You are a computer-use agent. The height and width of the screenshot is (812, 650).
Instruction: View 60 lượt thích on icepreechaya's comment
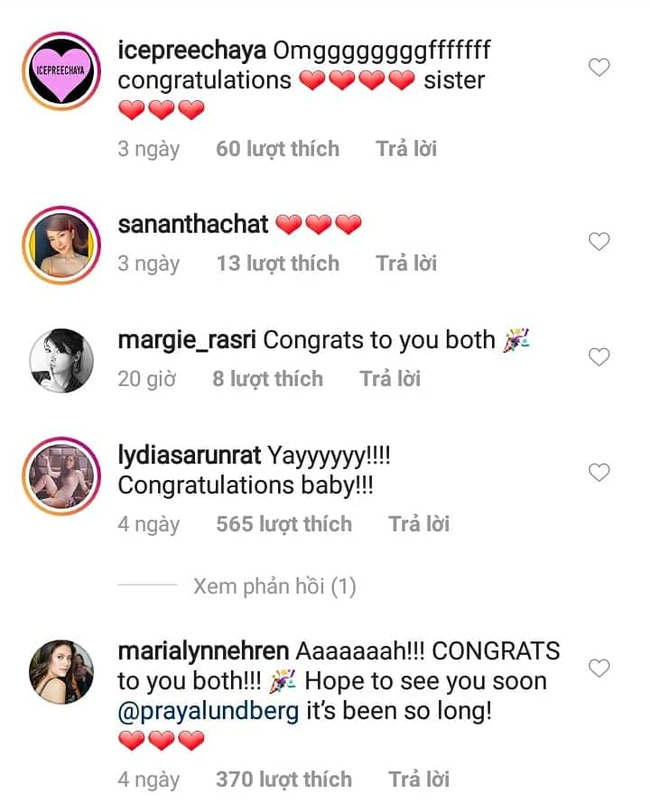coord(277,149)
